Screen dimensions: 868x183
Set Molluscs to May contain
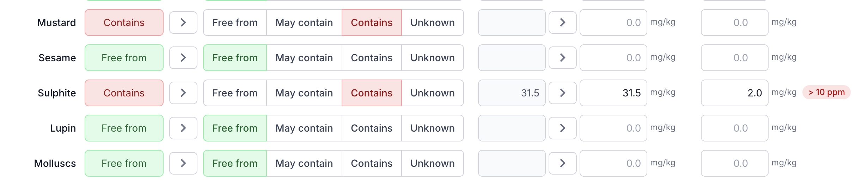[304, 163]
